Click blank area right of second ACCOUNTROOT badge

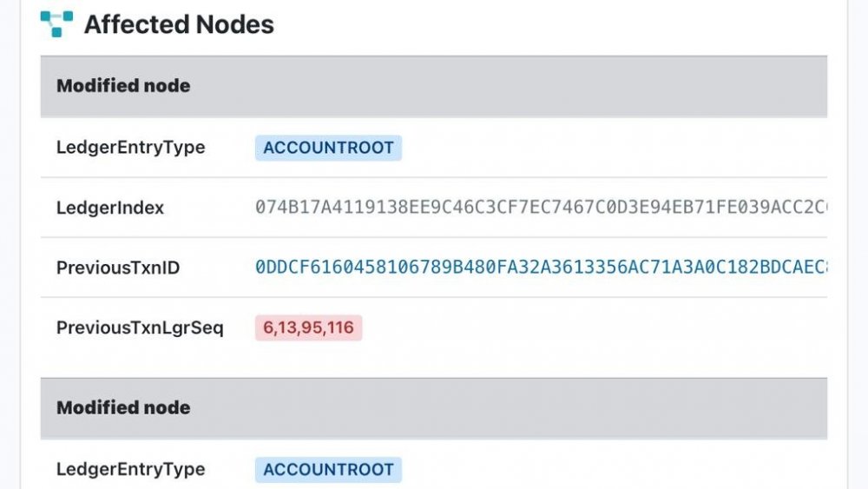coord(608,469)
